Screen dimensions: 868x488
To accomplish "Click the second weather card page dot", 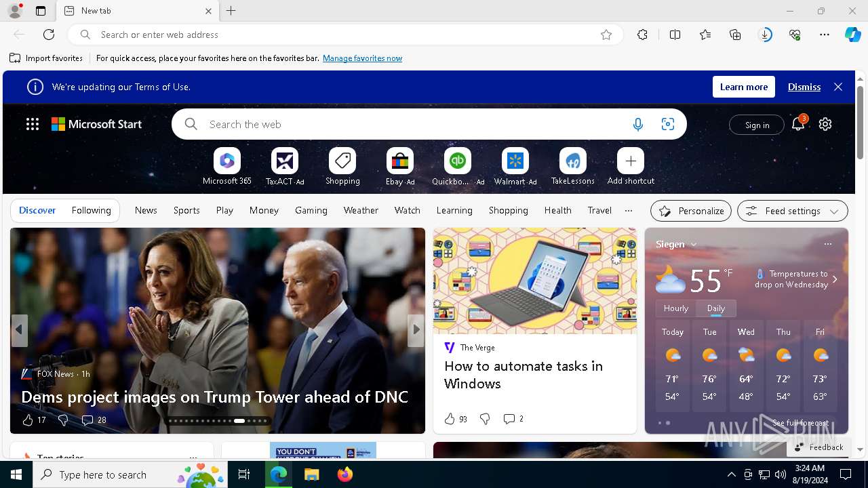I will 668,423.
